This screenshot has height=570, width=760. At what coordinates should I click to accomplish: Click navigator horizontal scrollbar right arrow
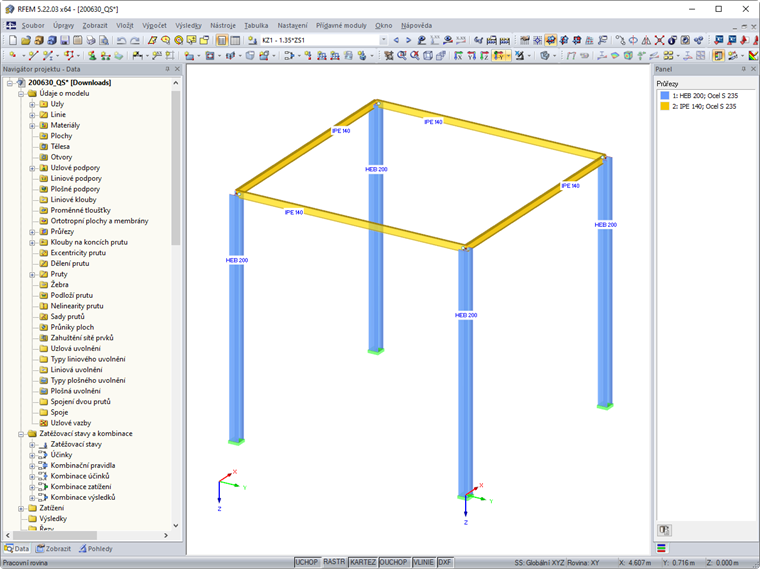[166, 536]
